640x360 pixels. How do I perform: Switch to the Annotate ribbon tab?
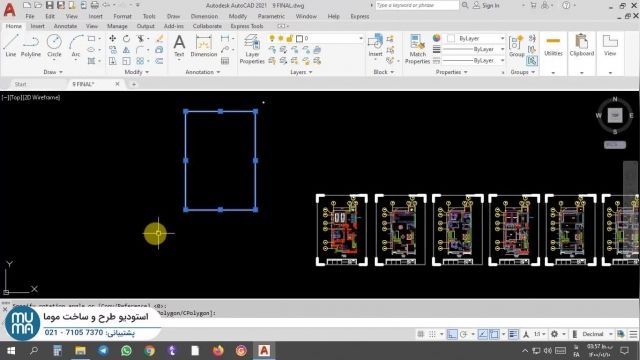pos(65,26)
